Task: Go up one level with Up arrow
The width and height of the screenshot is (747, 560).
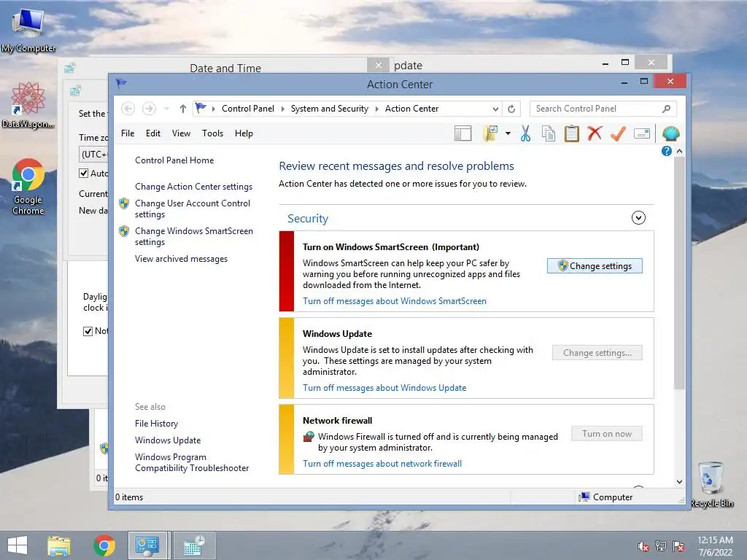Action: tap(182, 109)
